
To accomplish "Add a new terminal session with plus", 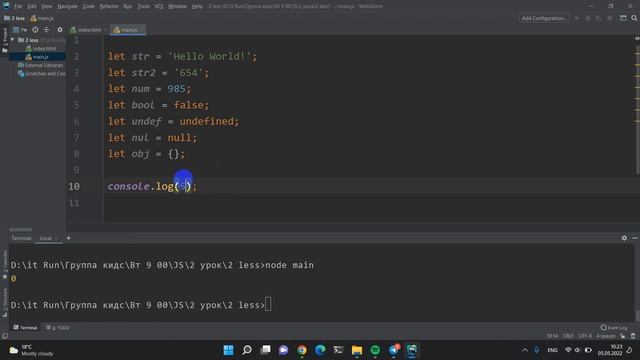I will point(69,238).
